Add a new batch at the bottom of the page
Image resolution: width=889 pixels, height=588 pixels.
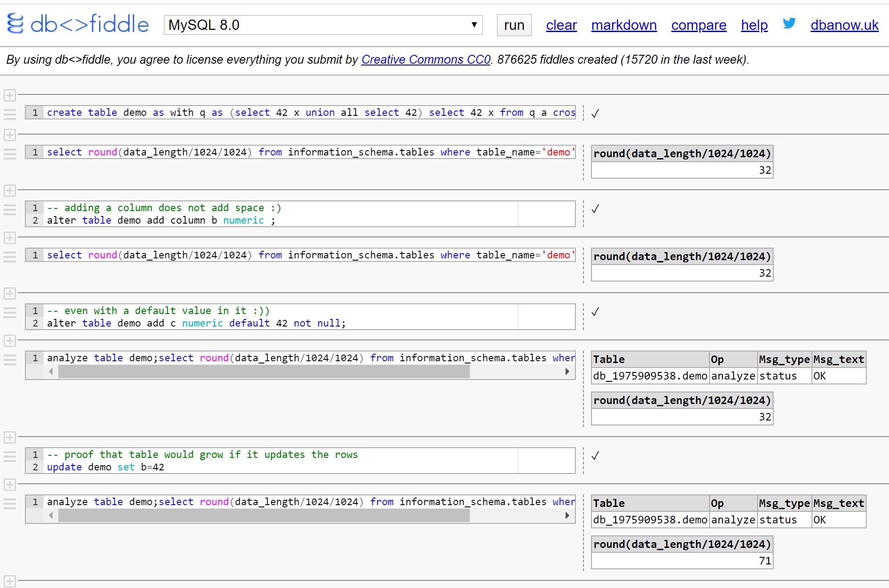point(10,581)
